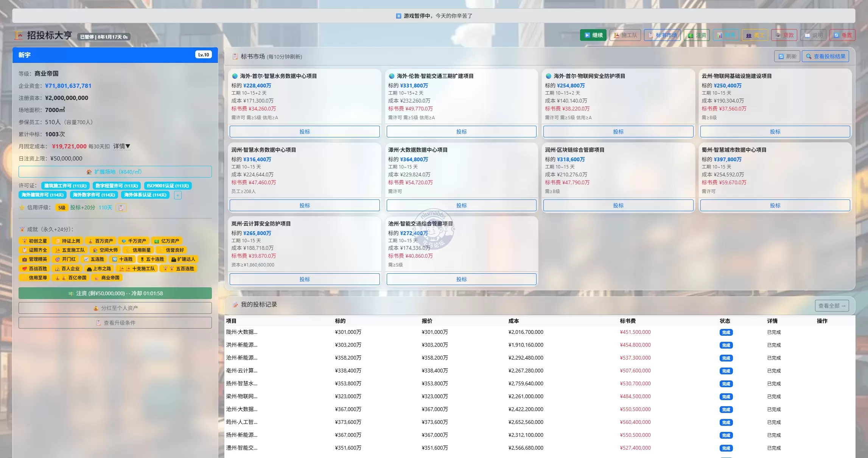This screenshot has height=458, width=868.
Task: Open the 贷款 loan panel
Action: [784, 35]
